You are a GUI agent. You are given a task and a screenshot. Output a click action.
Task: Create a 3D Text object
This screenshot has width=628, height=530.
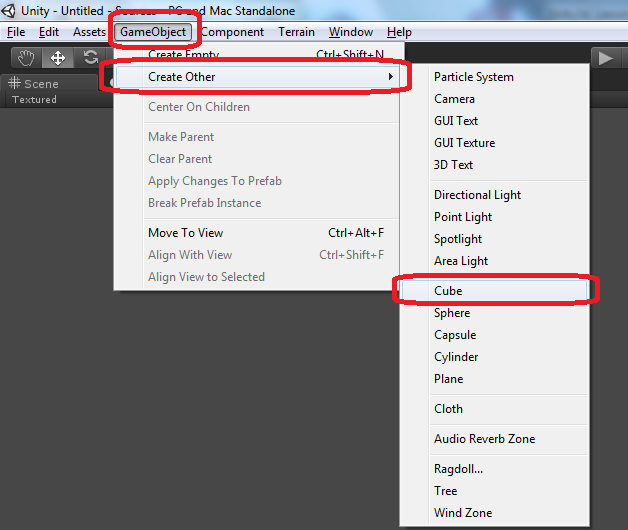click(x=495, y=165)
